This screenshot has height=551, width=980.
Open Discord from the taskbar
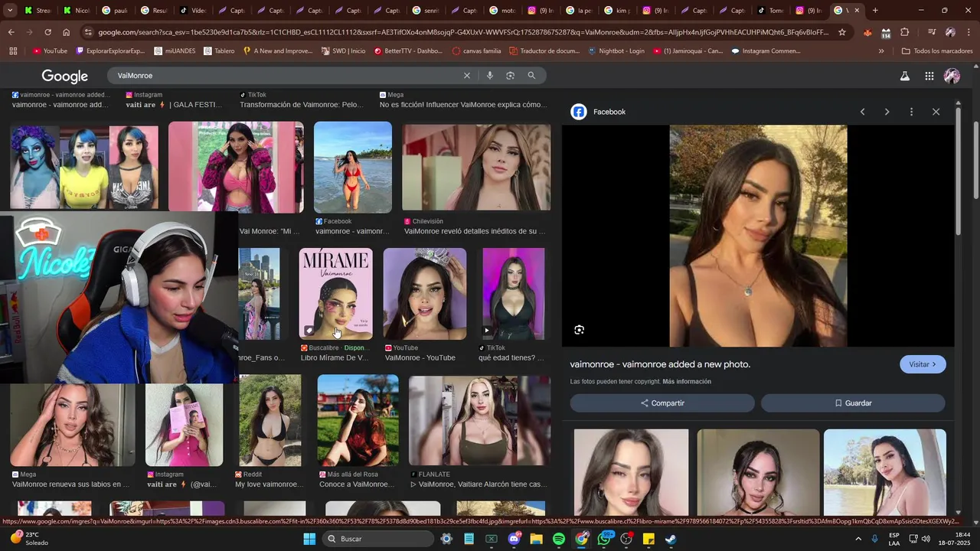pyautogui.click(x=514, y=539)
